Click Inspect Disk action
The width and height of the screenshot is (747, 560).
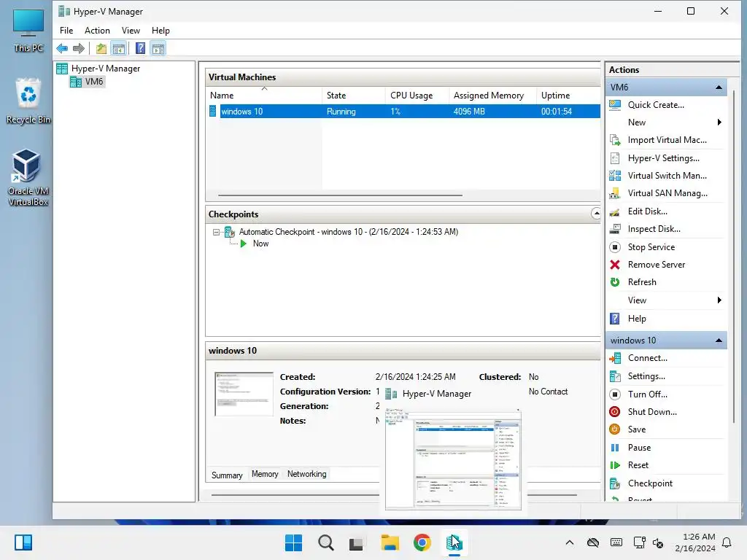click(x=654, y=229)
